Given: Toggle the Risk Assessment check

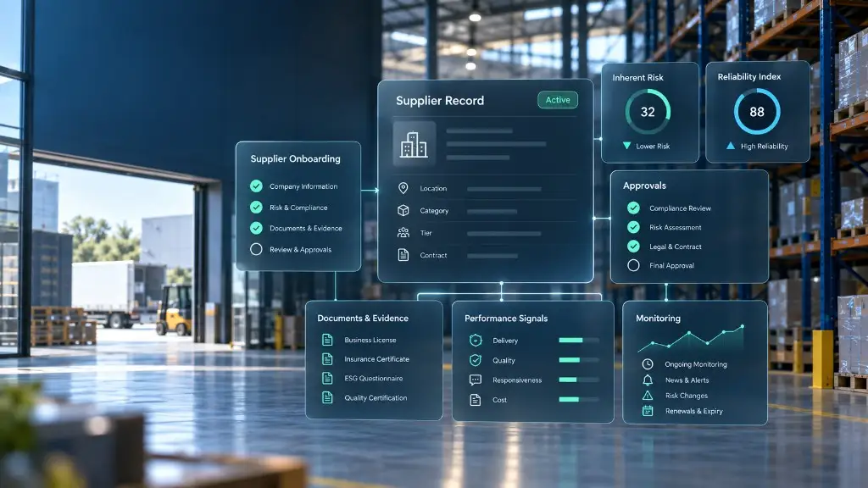Looking at the screenshot, I should [x=633, y=227].
